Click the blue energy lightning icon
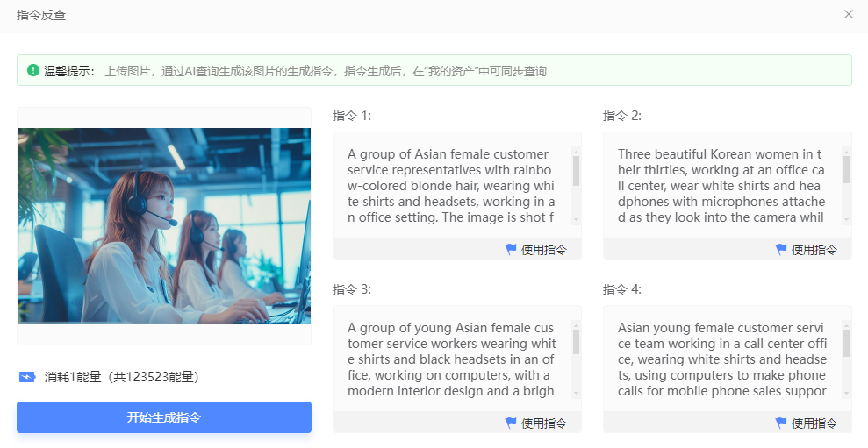 pos(27,377)
